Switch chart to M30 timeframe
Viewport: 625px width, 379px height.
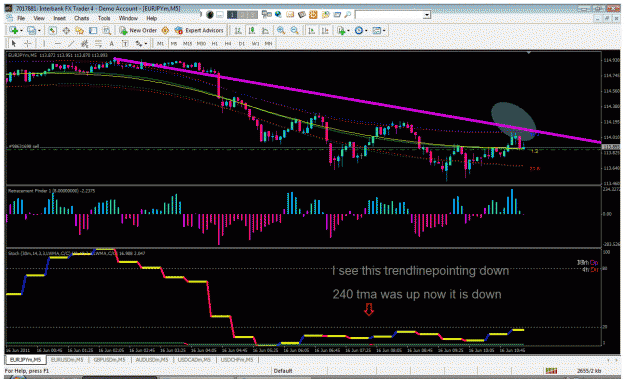pyautogui.click(x=201, y=43)
